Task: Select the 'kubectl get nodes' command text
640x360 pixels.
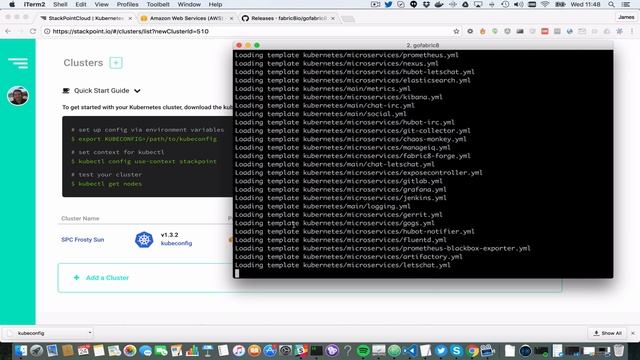Action: coord(110,184)
